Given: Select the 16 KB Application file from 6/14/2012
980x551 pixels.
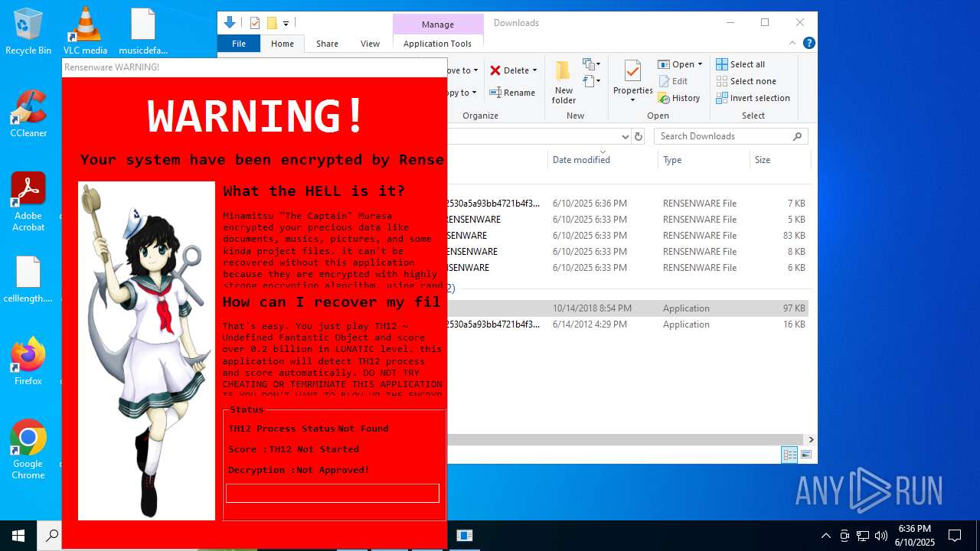Looking at the screenshot, I should pyautogui.click(x=628, y=324).
